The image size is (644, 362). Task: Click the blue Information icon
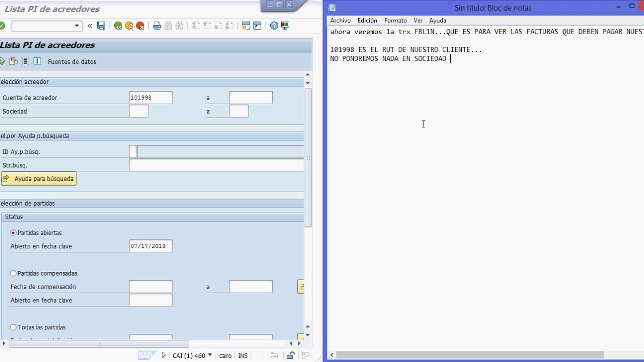pos(37,61)
